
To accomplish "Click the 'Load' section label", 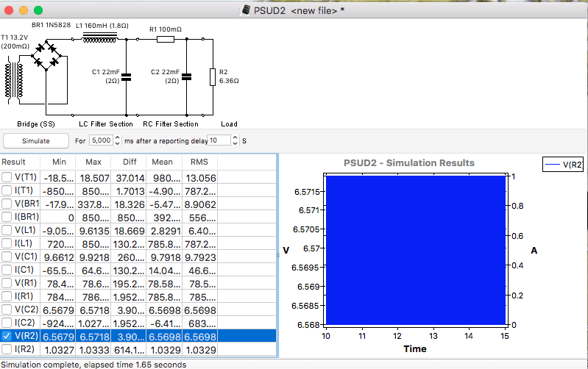I will pyautogui.click(x=229, y=124).
